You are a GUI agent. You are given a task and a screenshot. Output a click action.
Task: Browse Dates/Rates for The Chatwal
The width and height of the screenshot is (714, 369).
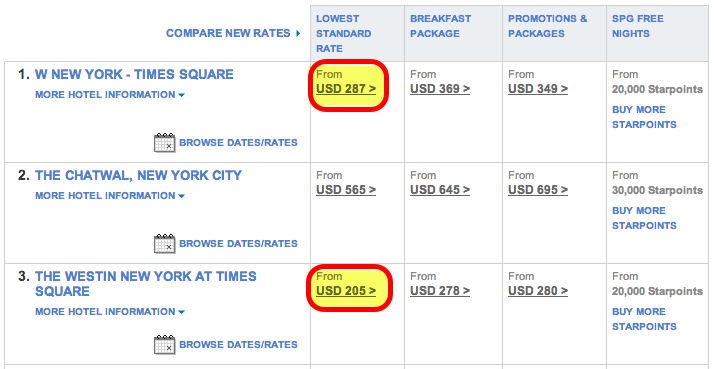coord(239,244)
